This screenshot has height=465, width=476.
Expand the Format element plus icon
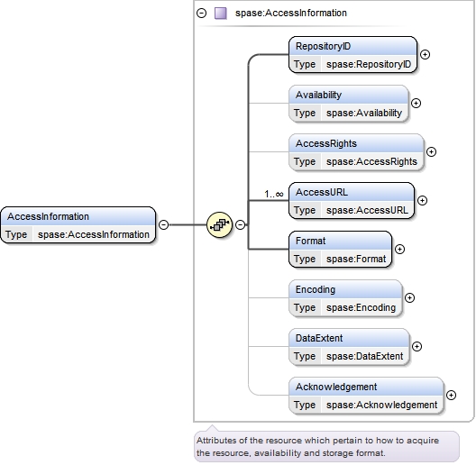399,250
